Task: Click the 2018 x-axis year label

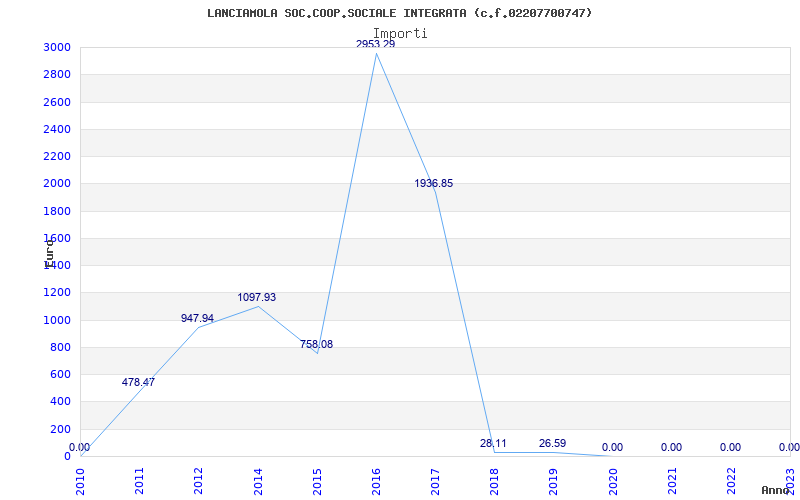Action: (x=494, y=481)
